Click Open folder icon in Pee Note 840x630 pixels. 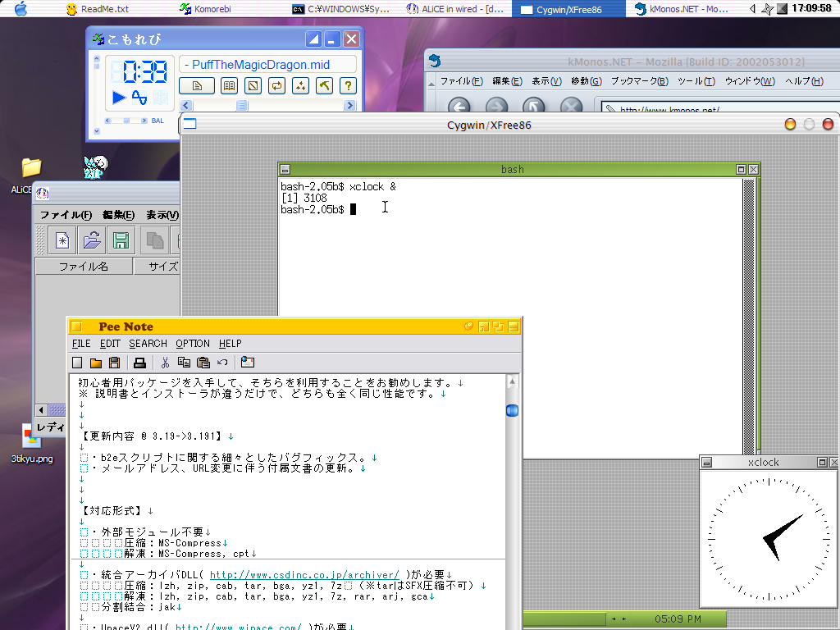[96, 363]
